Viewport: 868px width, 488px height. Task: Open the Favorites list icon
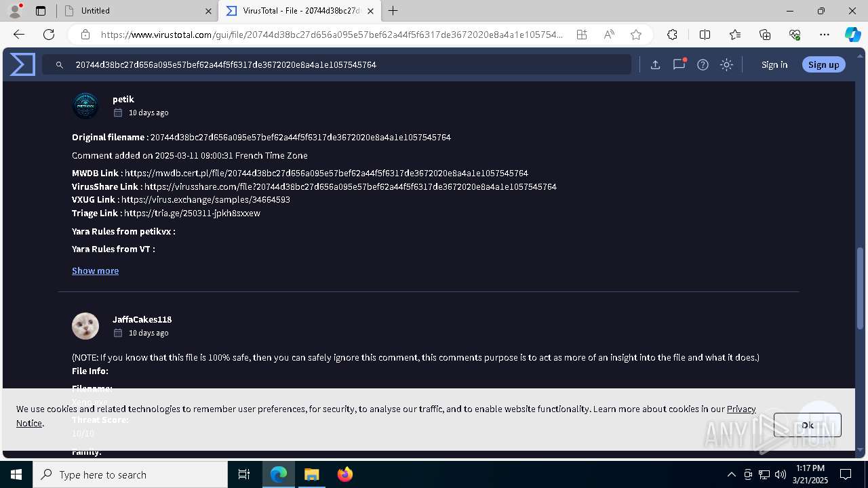pos(735,35)
